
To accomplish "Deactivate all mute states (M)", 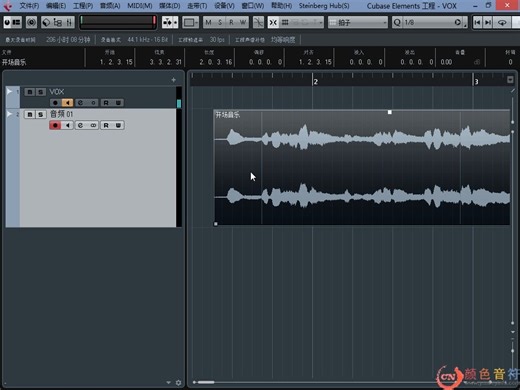I will click(209, 22).
